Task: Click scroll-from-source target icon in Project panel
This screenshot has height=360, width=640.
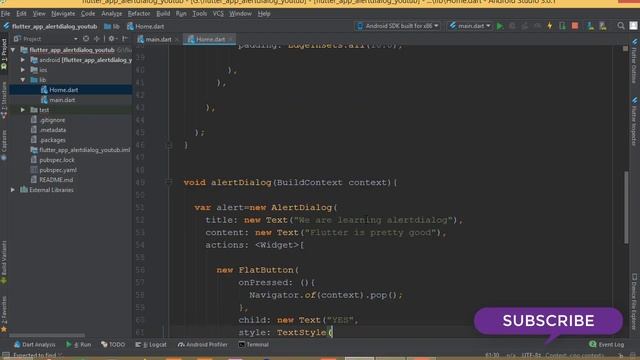Action: tap(86, 39)
